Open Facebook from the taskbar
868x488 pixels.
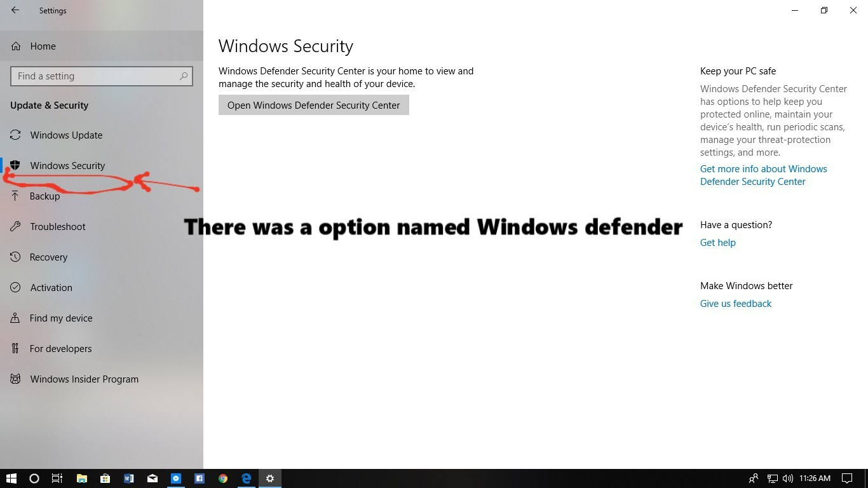click(x=200, y=478)
